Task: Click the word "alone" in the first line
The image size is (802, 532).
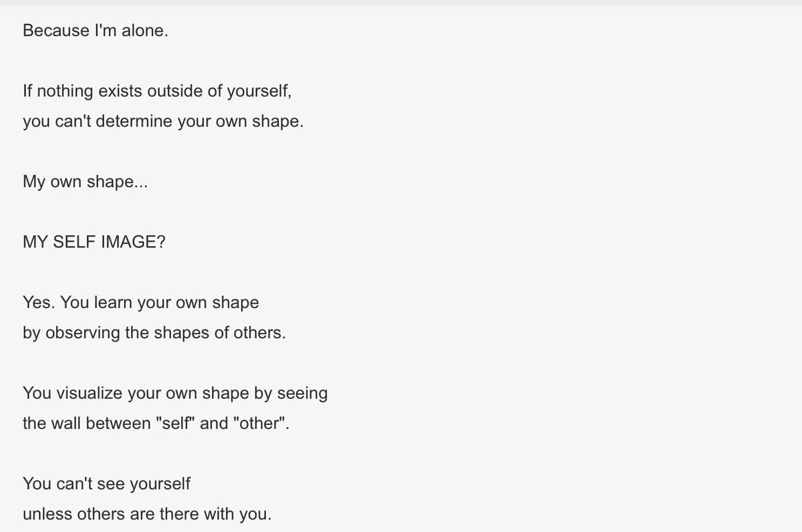Action: [x=143, y=31]
